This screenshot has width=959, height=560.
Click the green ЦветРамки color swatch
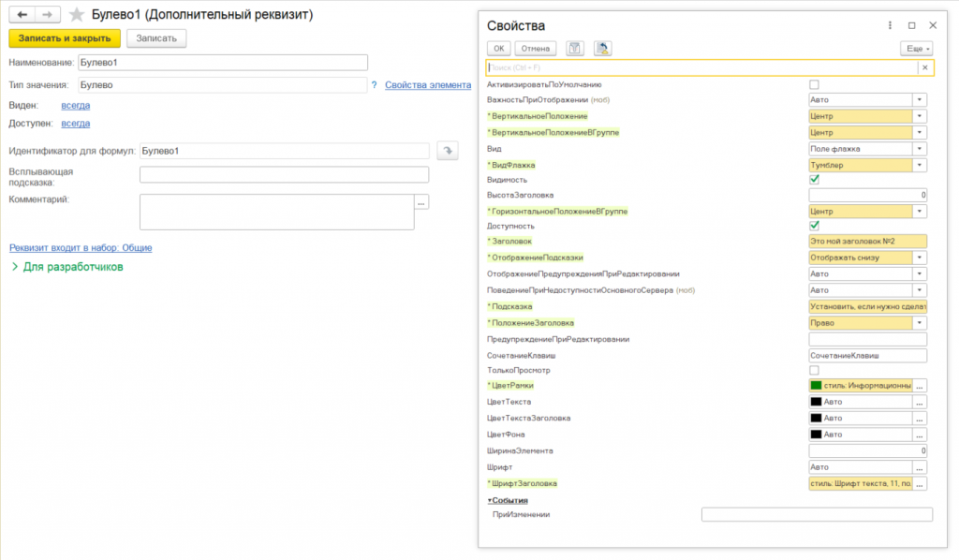tap(817, 386)
